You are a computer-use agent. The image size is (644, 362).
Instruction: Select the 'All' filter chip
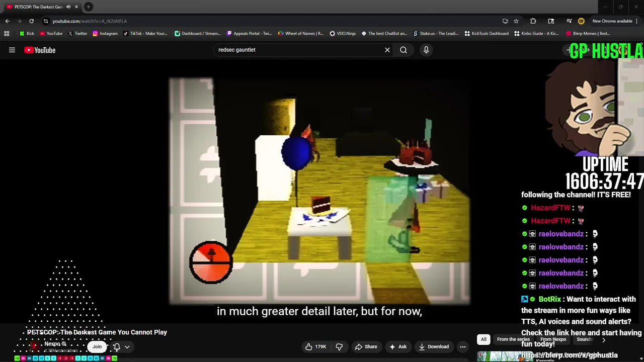pos(484,339)
